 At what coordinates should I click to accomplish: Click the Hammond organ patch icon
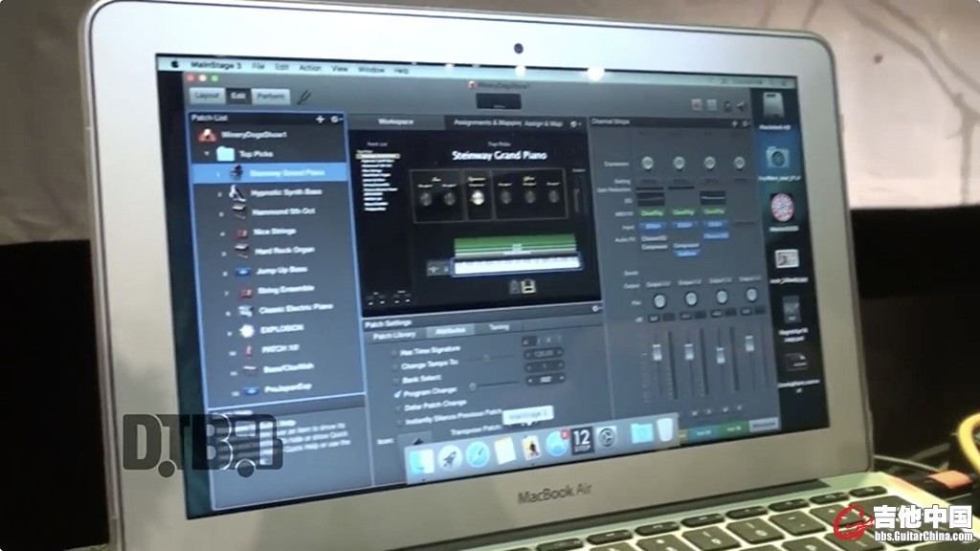tap(238, 211)
